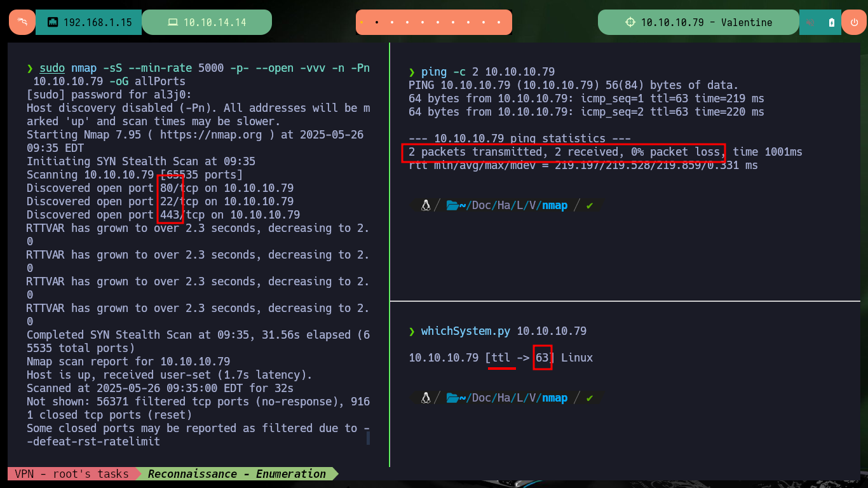Click "Completed SYN Stealth Scan at 09:35" line
Image resolution: width=868 pixels, height=488 pixels.
(x=198, y=335)
